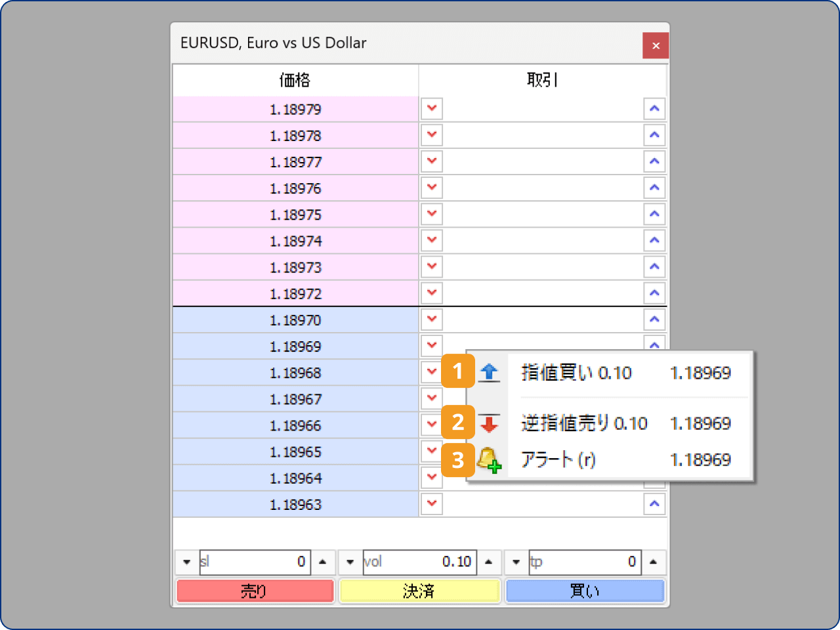
Task: Open the dropdown arrow next to the tp field
Action: click(x=516, y=562)
